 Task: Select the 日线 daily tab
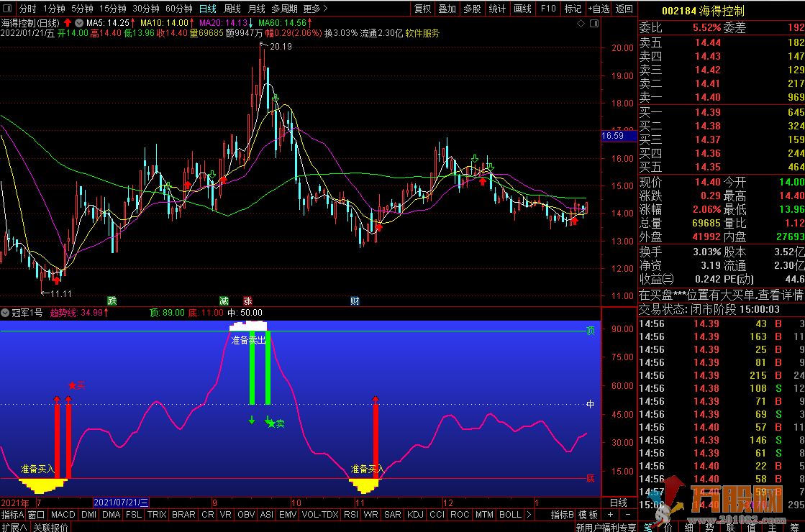(x=208, y=9)
